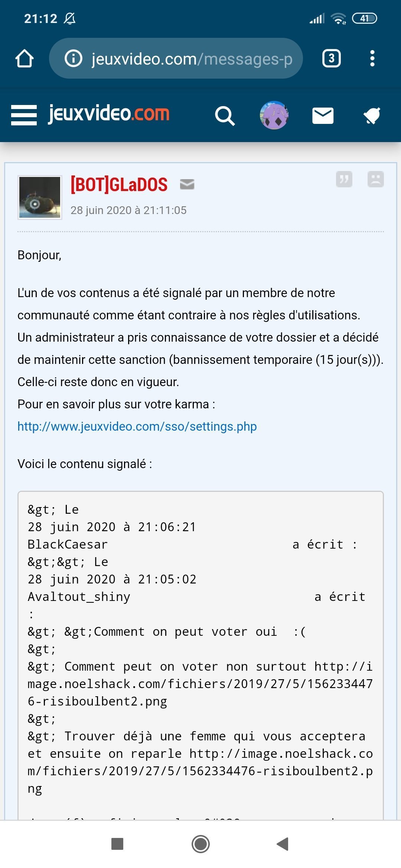Open the sso/settings.php karma link
401x868 pixels.
tap(137, 427)
